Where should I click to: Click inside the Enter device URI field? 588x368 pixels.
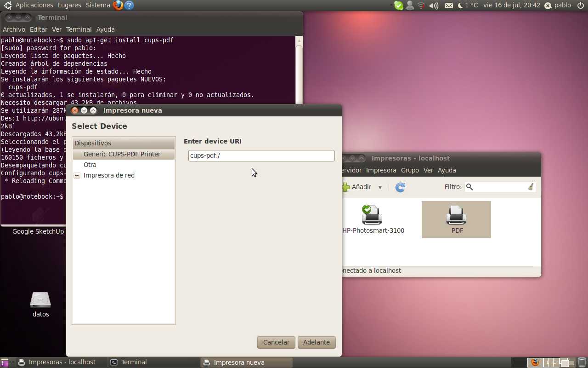click(x=261, y=155)
